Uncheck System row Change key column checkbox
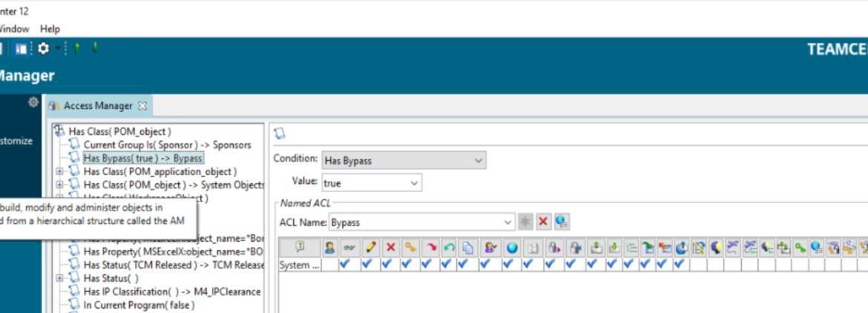 (x=407, y=265)
